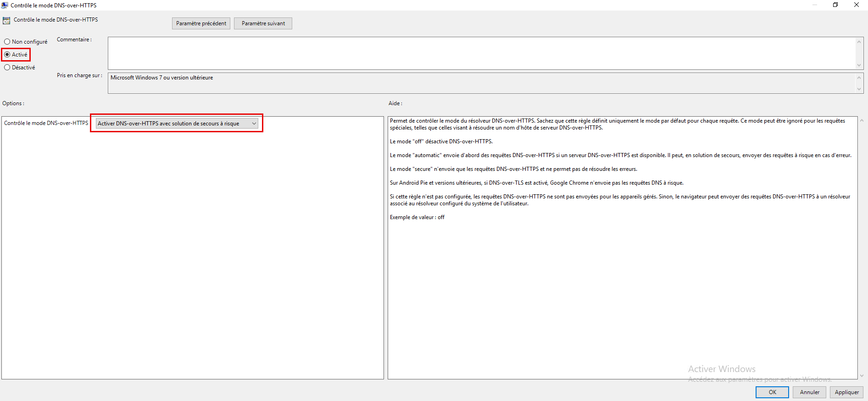Screen dimensions: 868x401
Task: Click the help line about mode "off"
Action: (x=441, y=141)
